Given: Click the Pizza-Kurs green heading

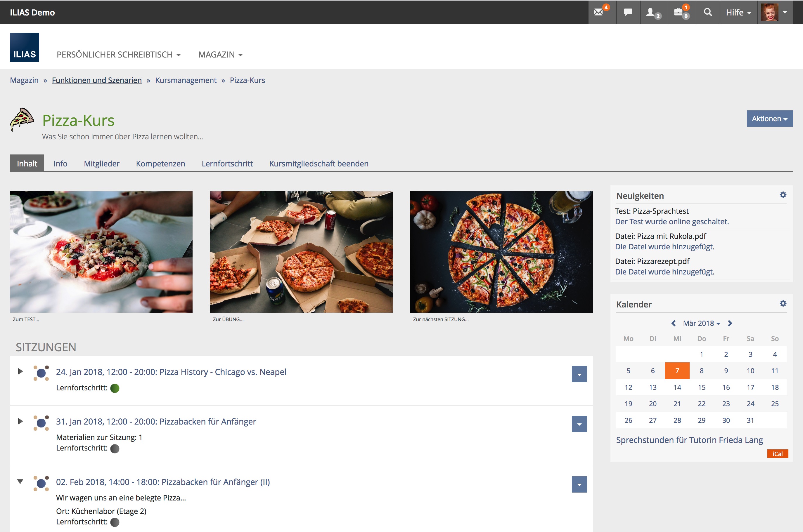Looking at the screenshot, I should 78,120.
